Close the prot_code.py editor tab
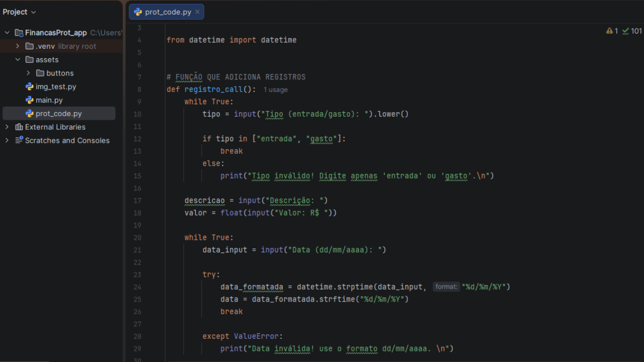The image size is (644, 362). tap(198, 12)
